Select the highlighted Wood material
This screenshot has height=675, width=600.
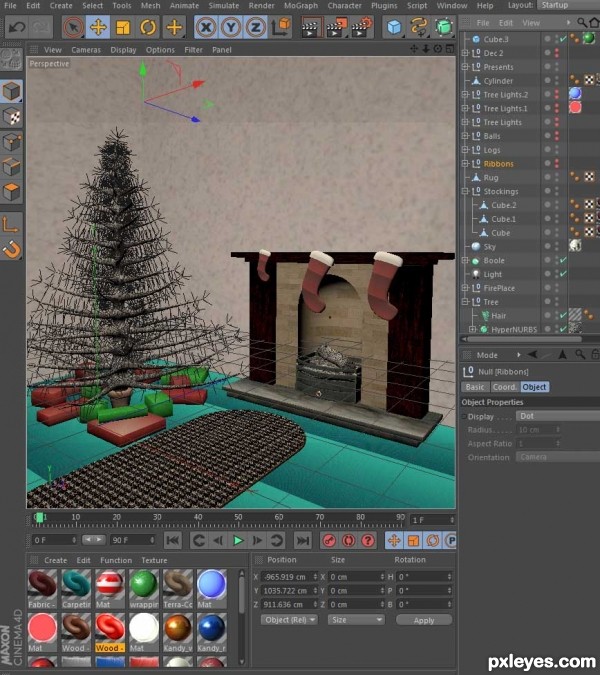tap(110, 632)
